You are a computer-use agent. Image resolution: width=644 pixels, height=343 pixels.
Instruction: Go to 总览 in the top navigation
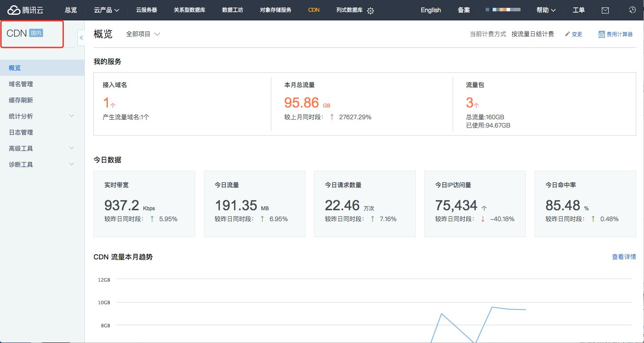pos(71,10)
